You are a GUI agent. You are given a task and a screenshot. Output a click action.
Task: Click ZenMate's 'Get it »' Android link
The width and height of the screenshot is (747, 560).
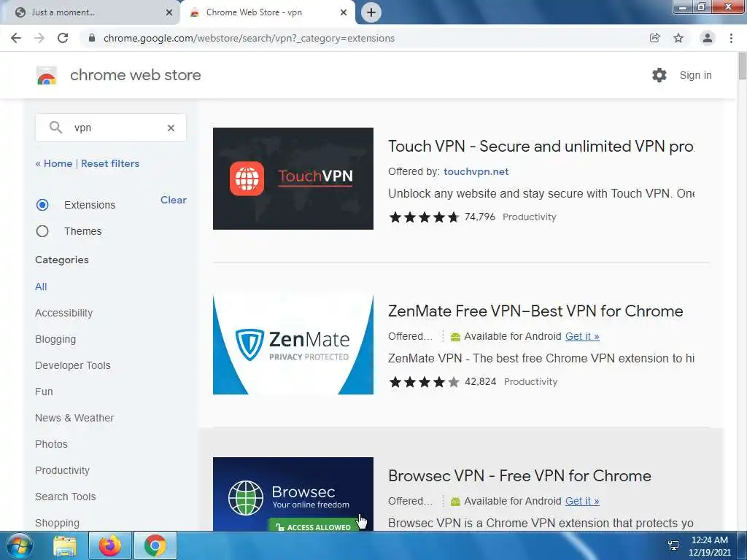pyautogui.click(x=582, y=336)
